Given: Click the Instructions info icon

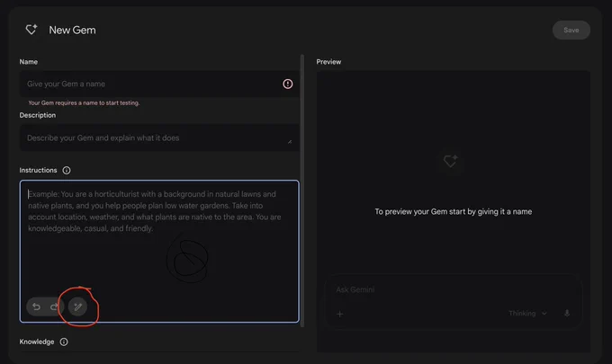Looking at the screenshot, I should click(67, 170).
